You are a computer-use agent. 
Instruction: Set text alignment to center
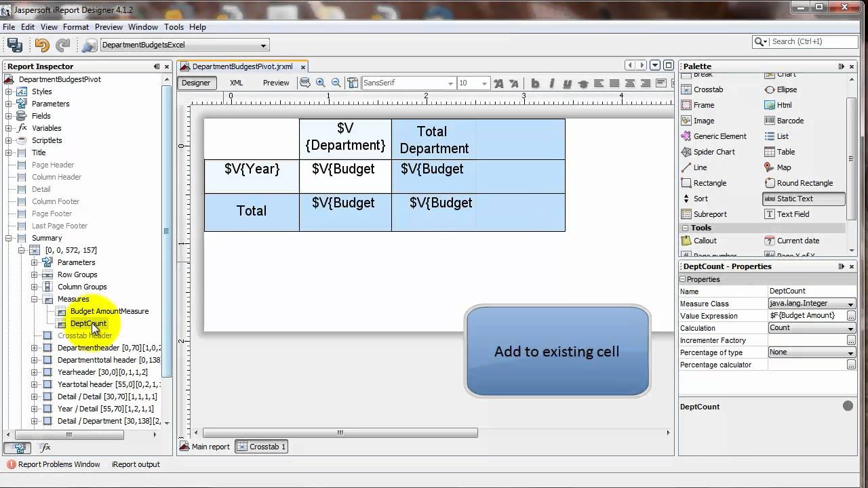(630, 83)
